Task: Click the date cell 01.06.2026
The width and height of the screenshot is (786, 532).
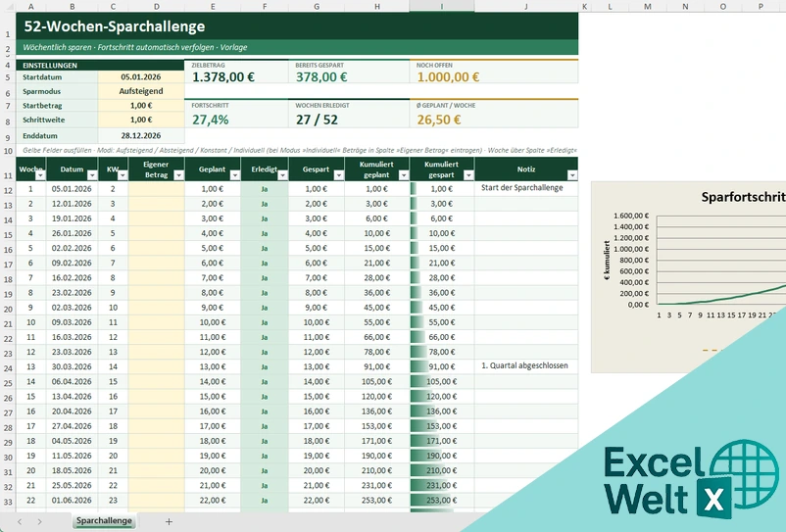Action: point(72,500)
